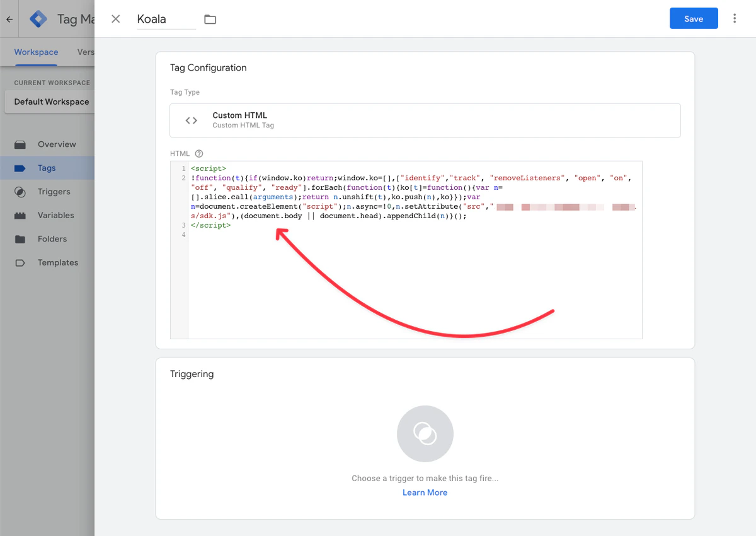The image size is (756, 536).
Task: Click inside the HTML code editor
Action: [x=406, y=250]
